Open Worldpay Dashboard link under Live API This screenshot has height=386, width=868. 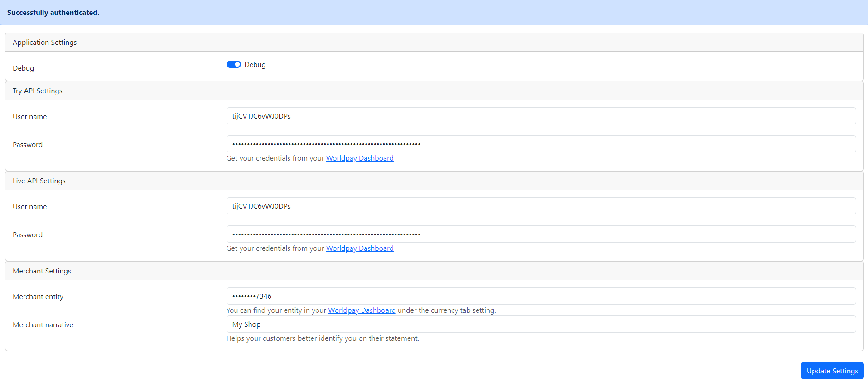pyautogui.click(x=360, y=248)
